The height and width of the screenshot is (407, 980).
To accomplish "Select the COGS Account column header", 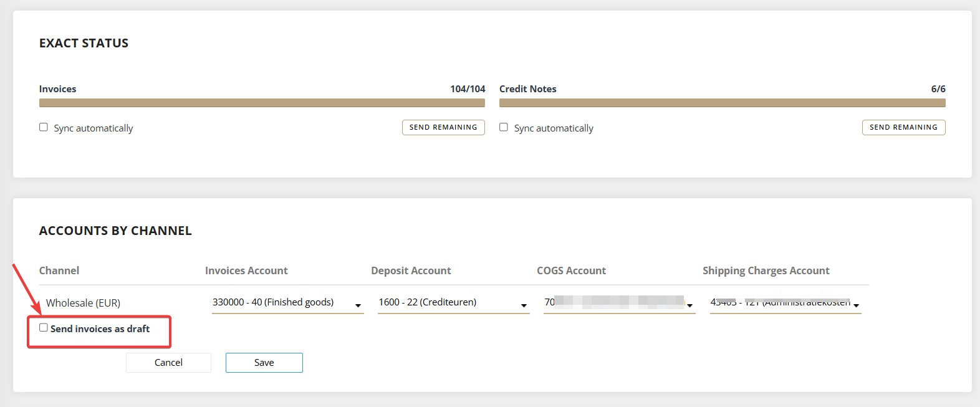I will [x=571, y=271].
